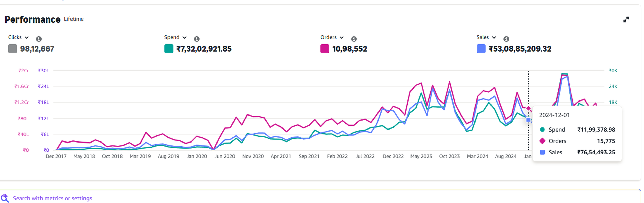Viewport: 644px width, 203px height.
Task: Click the Sales square marker on chart
Action: pos(528,120)
